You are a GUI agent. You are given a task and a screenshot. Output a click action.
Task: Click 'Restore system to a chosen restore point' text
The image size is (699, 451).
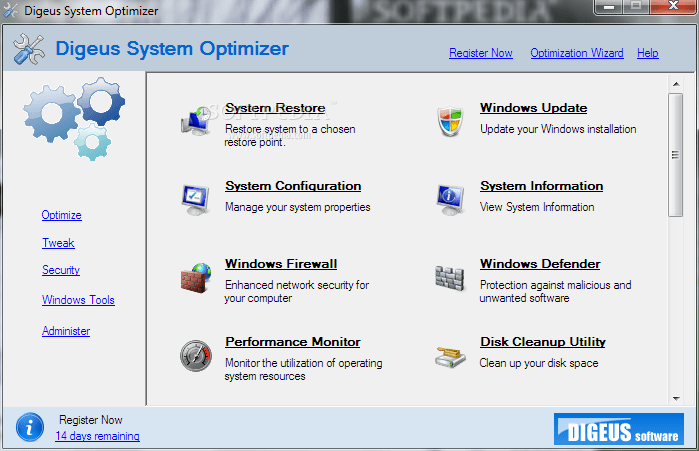(290, 135)
